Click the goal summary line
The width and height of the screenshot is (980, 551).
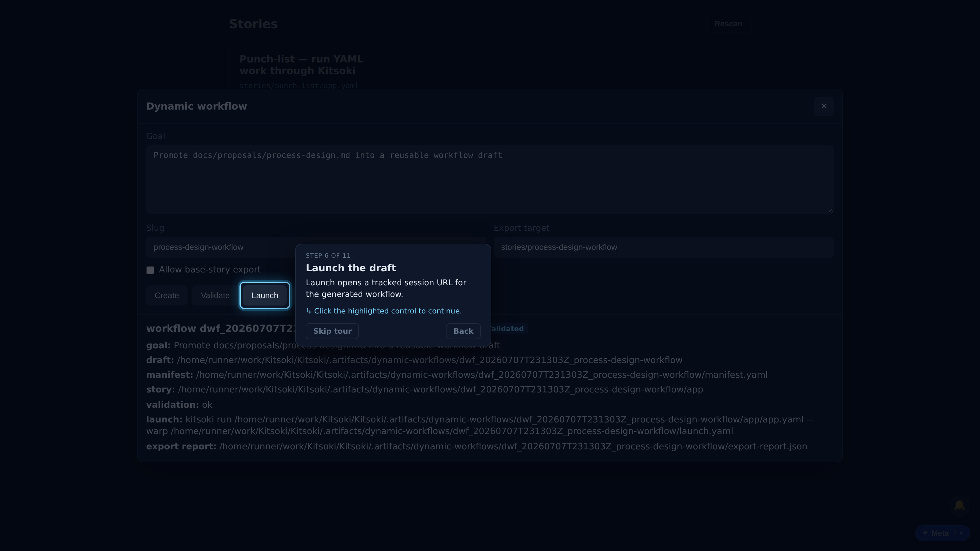click(323, 346)
